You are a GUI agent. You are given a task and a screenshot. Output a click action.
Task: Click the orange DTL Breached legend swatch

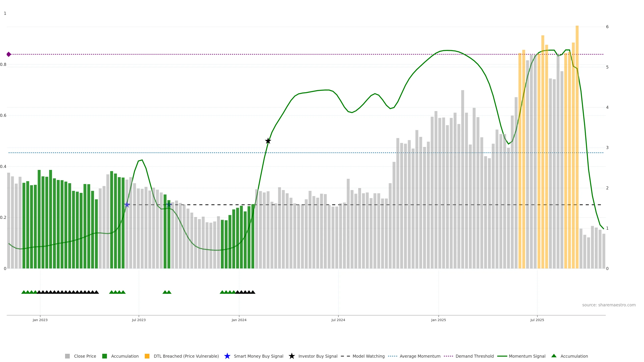coord(147,356)
